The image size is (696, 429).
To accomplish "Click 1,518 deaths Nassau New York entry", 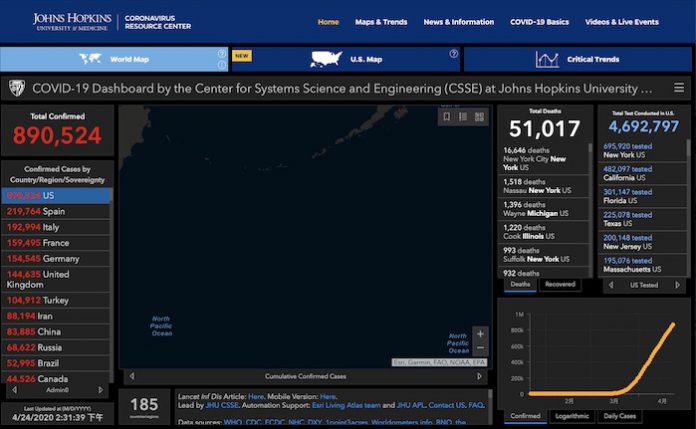I will [x=543, y=186].
